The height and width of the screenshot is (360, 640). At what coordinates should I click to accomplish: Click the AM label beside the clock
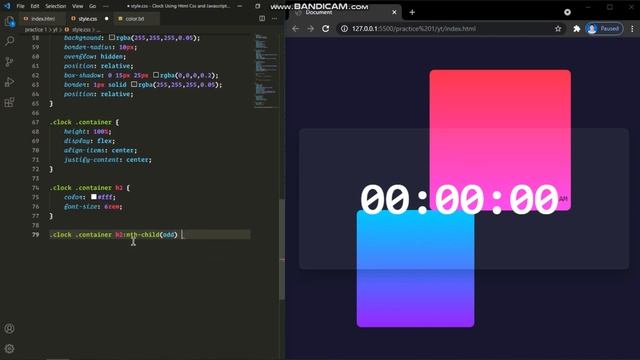[563, 199]
